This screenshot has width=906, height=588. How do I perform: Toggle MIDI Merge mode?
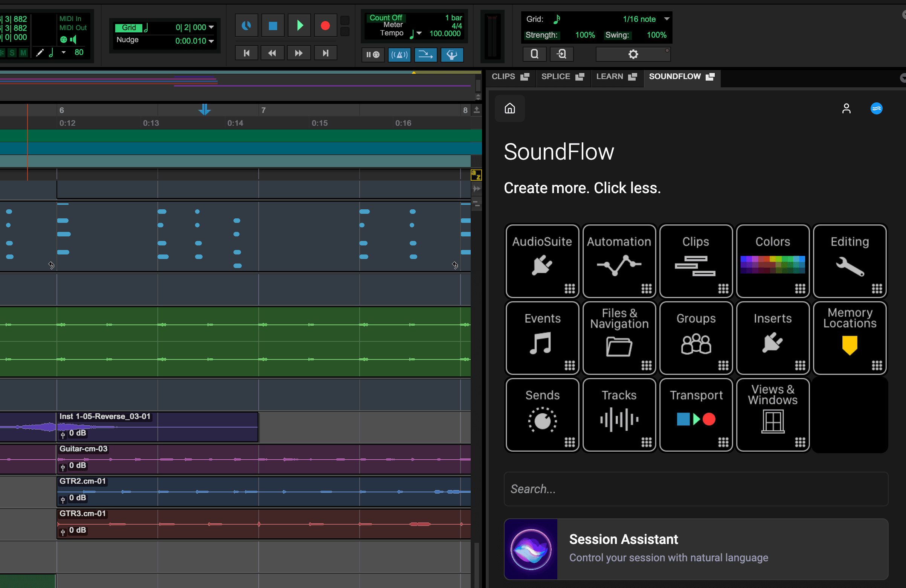pos(425,55)
